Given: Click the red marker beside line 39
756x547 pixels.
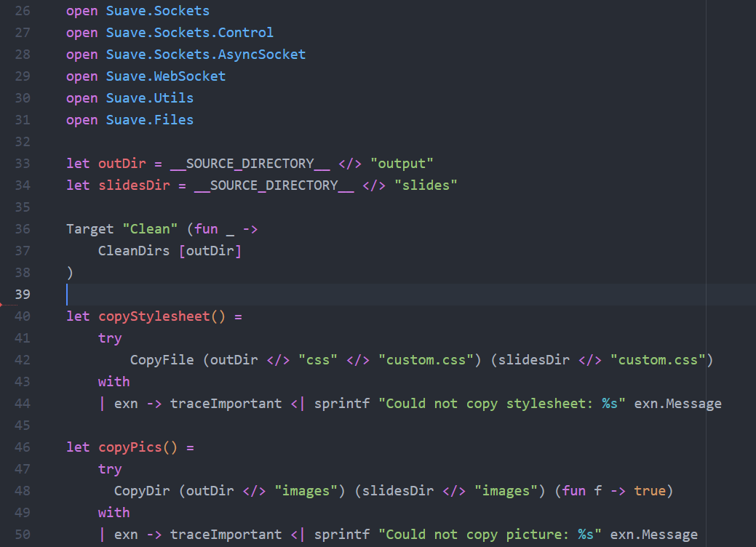Looking at the screenshot, I should pyautogui.click(x=3, y=304).
